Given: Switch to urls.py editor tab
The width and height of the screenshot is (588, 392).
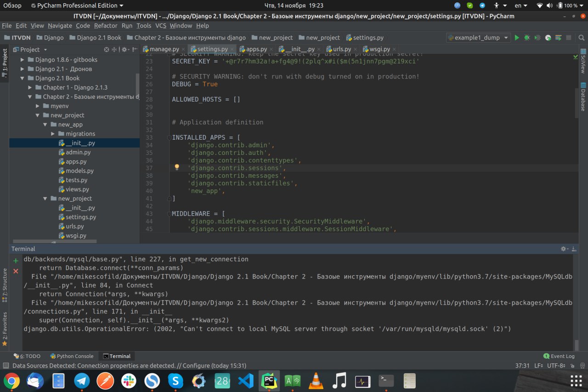Looking at the screenshot, I should pyautogui.click(x=342, y=49).
